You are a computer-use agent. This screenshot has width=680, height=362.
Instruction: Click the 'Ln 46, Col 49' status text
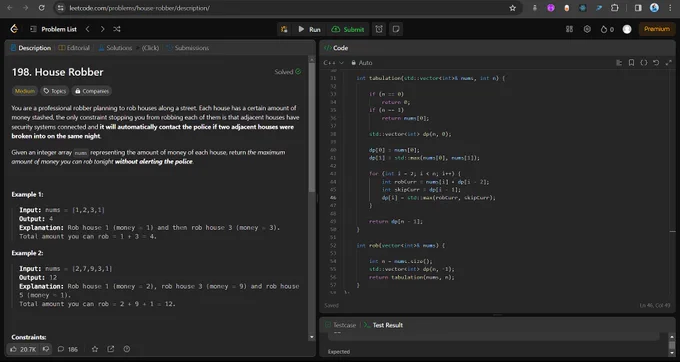click(x=655, y=306)
